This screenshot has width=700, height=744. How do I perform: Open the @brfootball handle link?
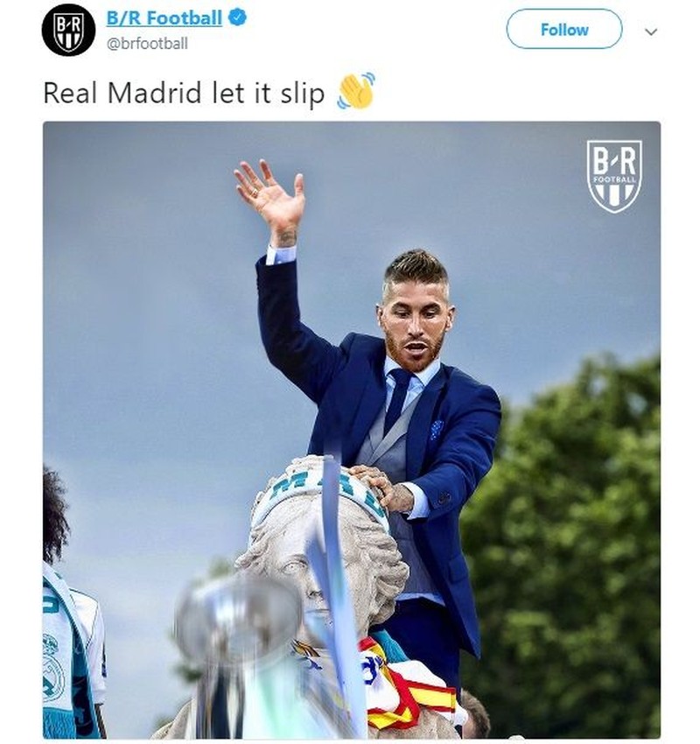coord(147,44)
